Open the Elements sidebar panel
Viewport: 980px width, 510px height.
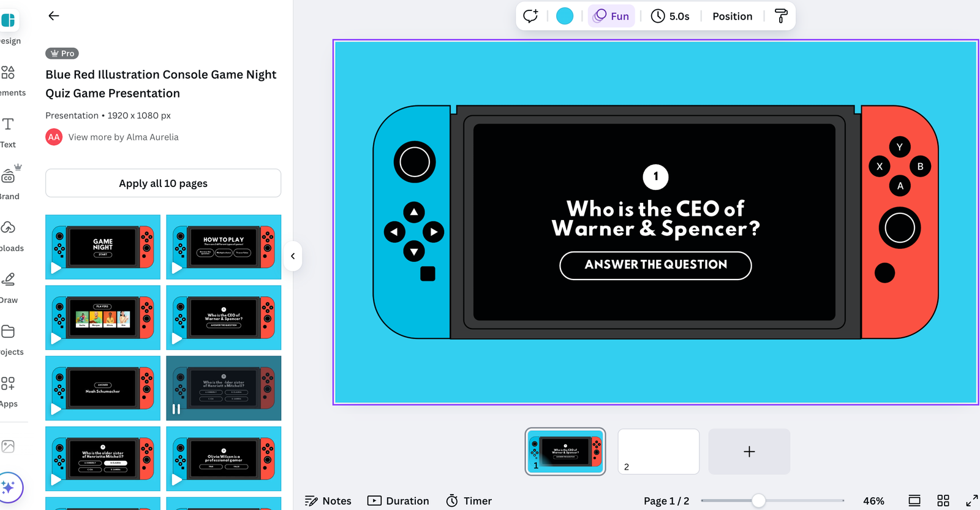click(9, 80)
